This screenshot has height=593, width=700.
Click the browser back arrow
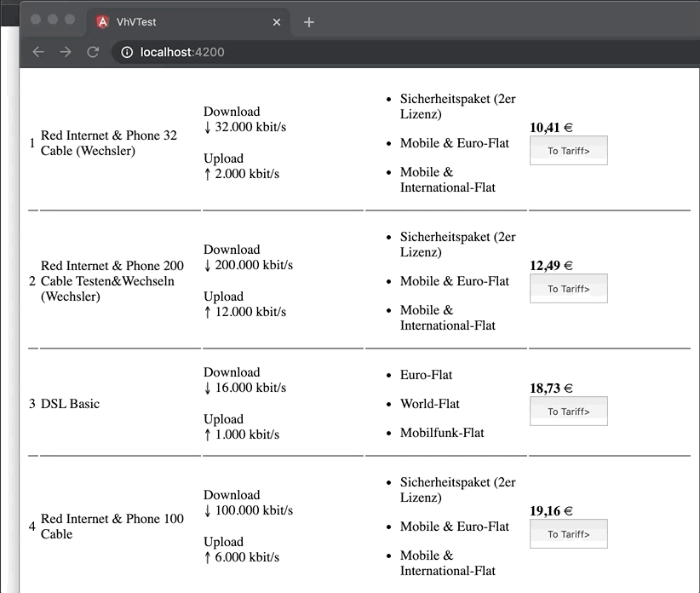[x=38, y=52]
